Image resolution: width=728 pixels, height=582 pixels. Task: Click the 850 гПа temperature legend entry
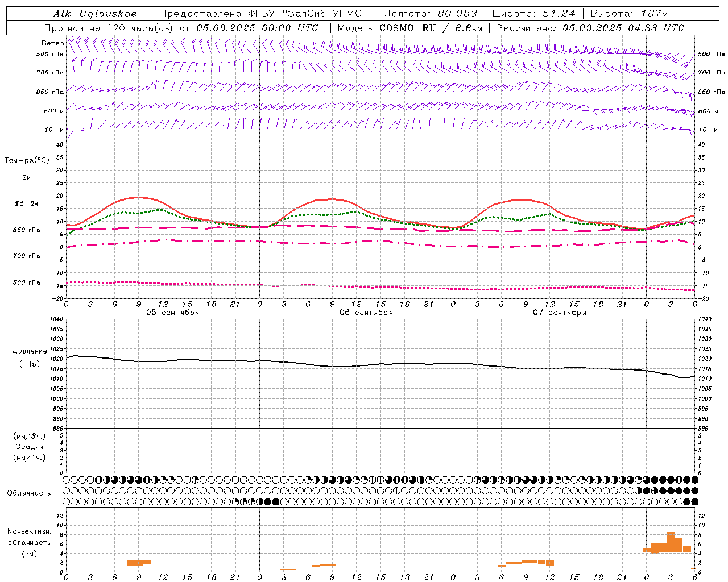[x=27, y=230]
